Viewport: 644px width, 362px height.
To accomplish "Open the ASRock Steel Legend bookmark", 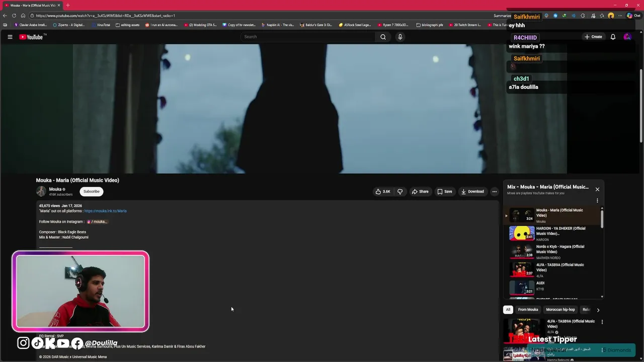I will coord(355,25).
